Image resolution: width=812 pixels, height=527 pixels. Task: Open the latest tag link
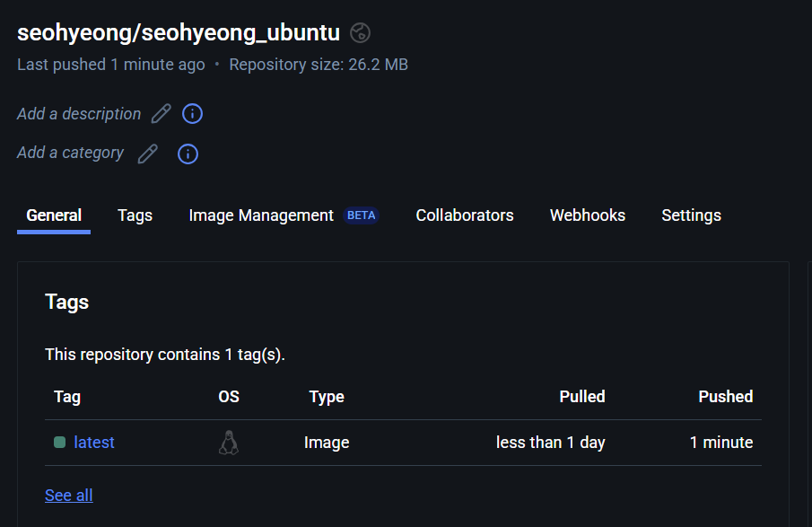point(94,443)
